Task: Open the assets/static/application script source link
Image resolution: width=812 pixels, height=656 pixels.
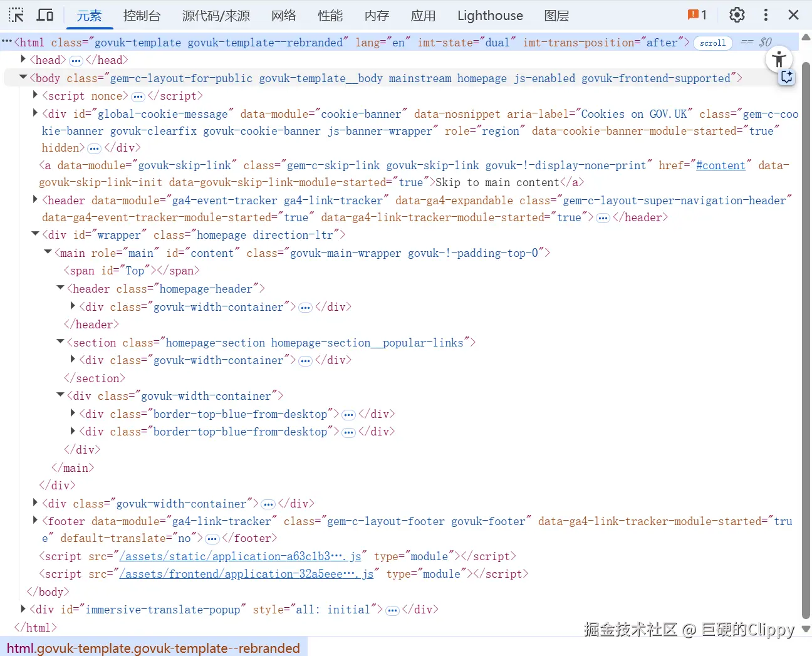Action: click(240, 556)
